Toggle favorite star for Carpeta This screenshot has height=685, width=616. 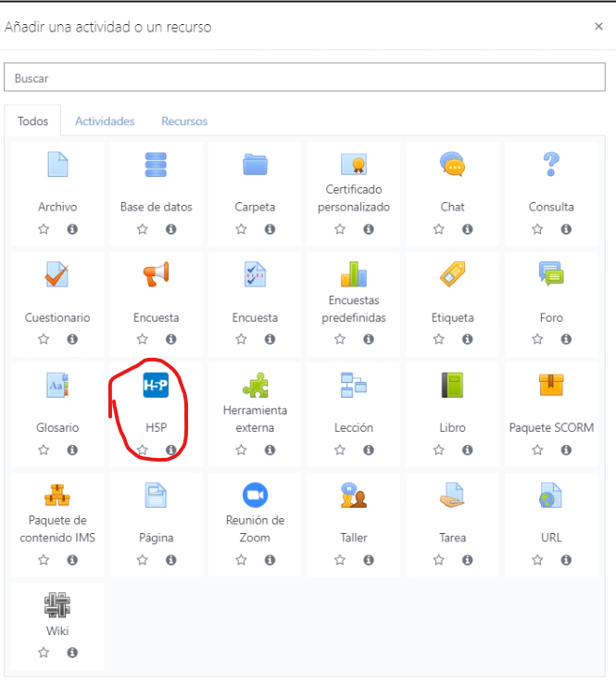point(241,229)
